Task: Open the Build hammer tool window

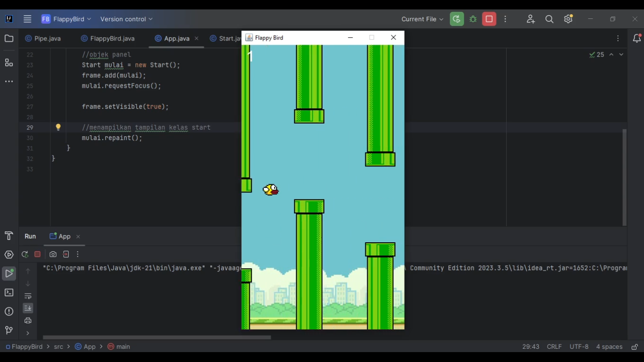Action: (9, 236)
